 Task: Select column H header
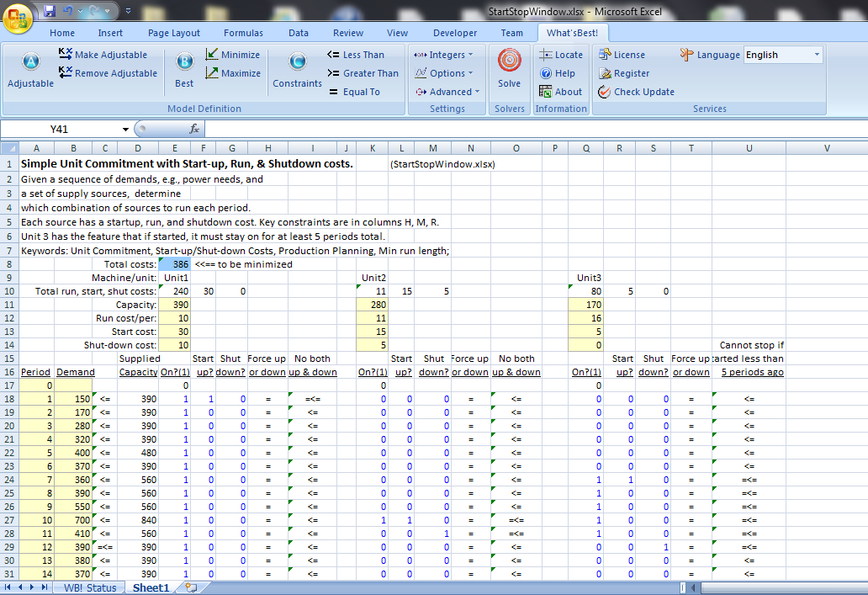(268, 148)
